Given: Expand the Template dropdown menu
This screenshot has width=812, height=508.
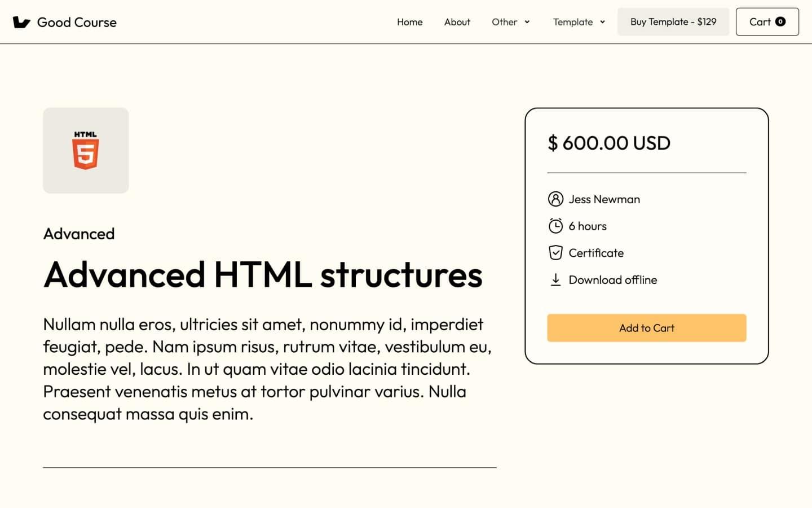Looking at the screenshot, I should (x=578, y=22).
